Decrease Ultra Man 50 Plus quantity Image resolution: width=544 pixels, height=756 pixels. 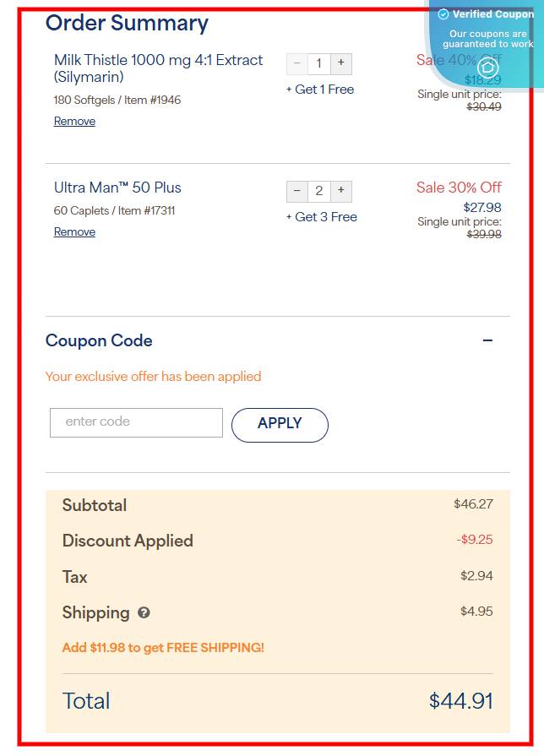[296, 191]
